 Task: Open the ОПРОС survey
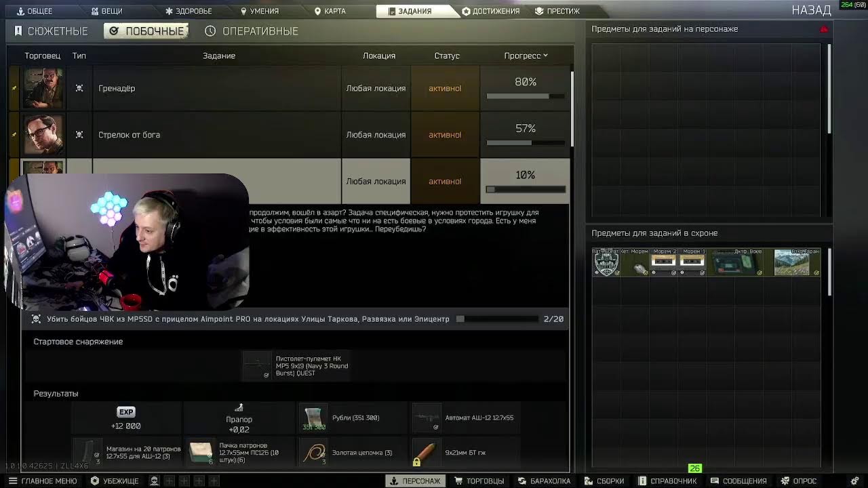click(799, 481)
